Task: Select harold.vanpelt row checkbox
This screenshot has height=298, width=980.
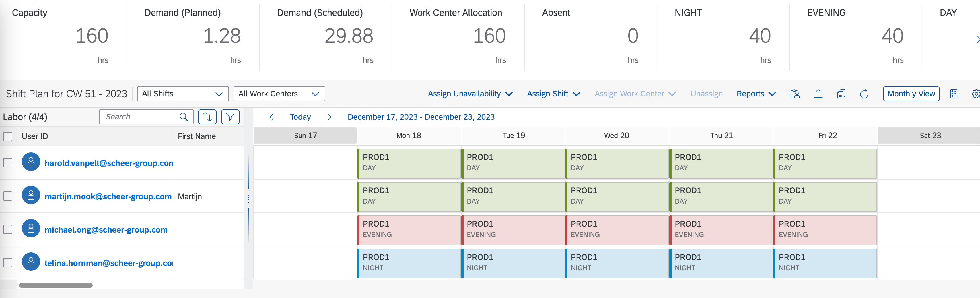Action: [x=8, y=163]
